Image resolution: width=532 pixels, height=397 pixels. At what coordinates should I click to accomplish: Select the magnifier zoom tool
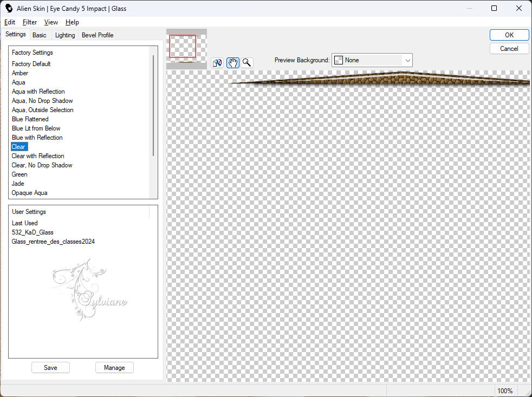(247, 63)
